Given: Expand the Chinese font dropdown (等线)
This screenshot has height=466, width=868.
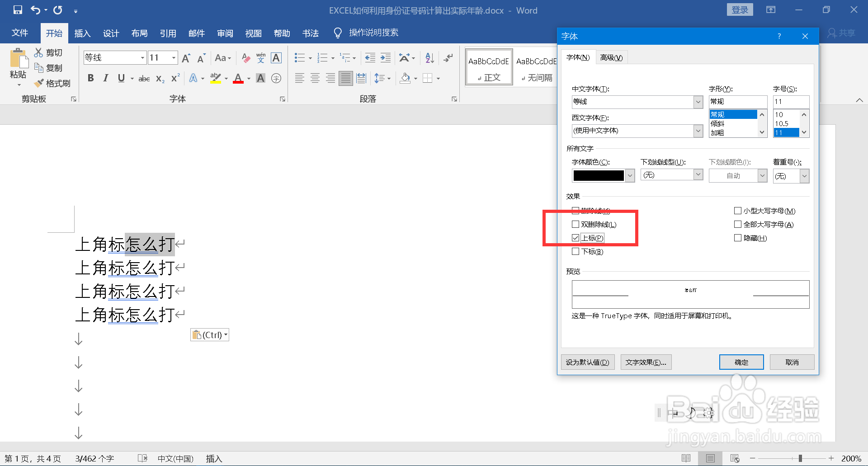Looking at the screenshot, I should [698, 102].
